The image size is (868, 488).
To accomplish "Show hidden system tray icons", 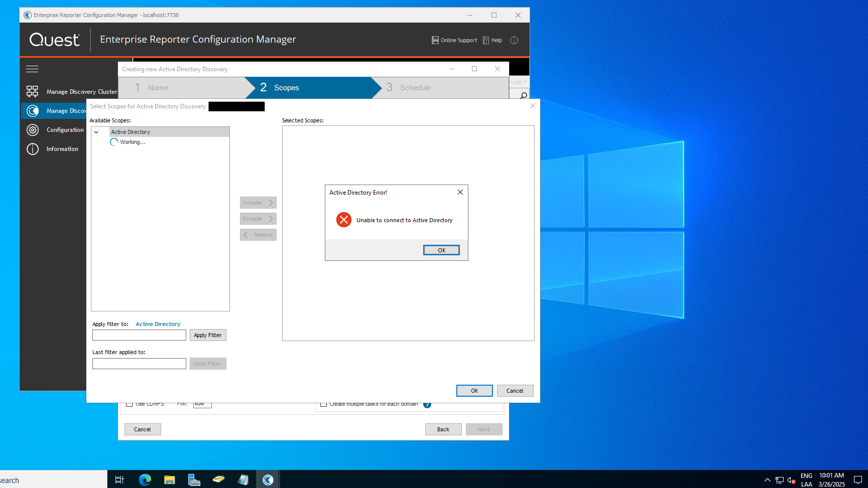I will pyautogui.click(x=767, y=480).
